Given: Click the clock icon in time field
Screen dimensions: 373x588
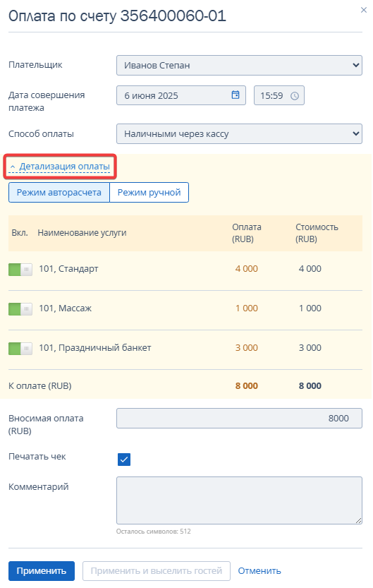Looking at the screenshot, I should coord(295,96).
